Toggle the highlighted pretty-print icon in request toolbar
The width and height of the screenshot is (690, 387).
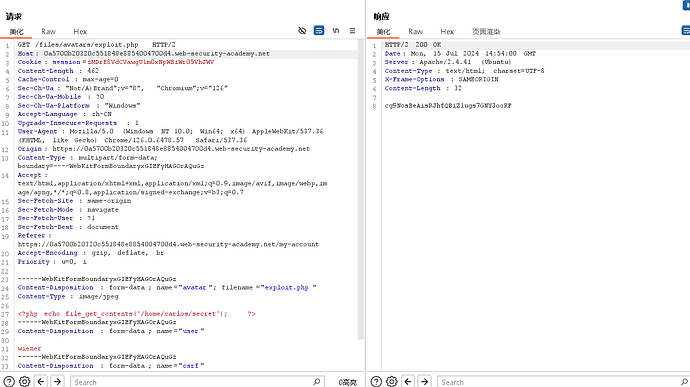319,31
